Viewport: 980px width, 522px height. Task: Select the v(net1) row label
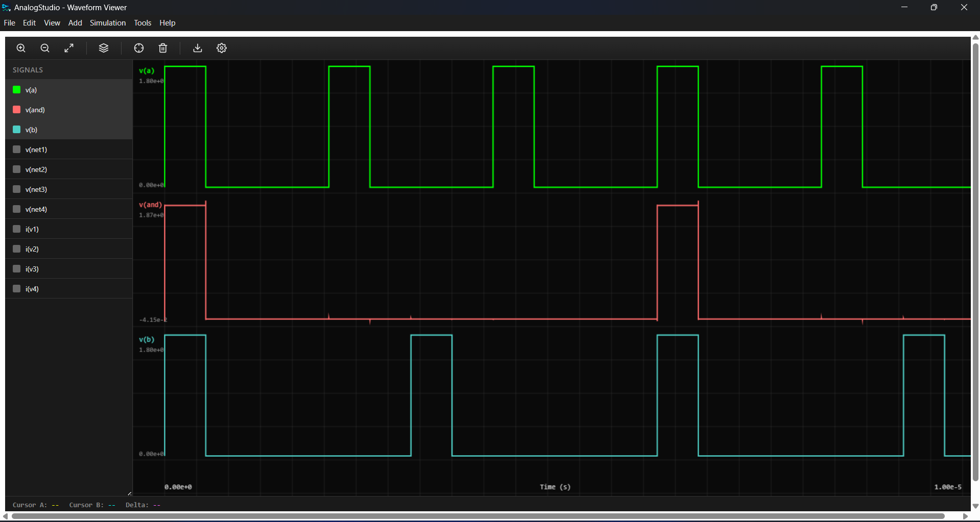(36, 150)
